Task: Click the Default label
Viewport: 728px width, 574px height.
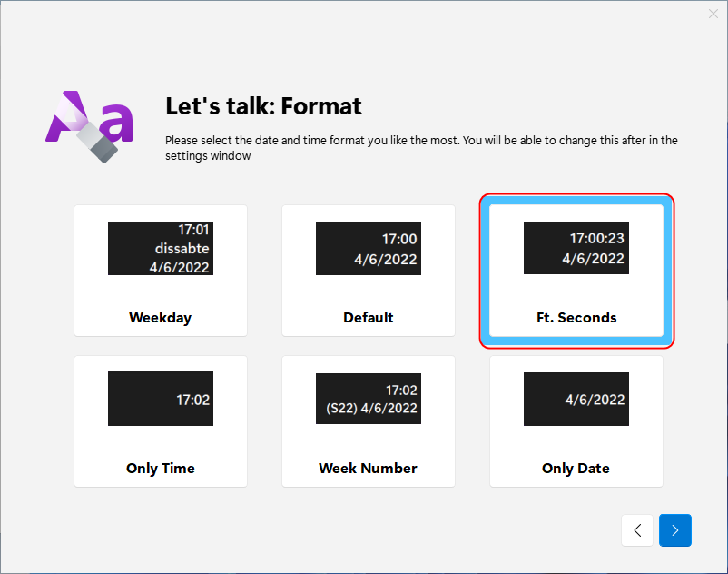Action: pyautogui.click(x=369, y=317)
